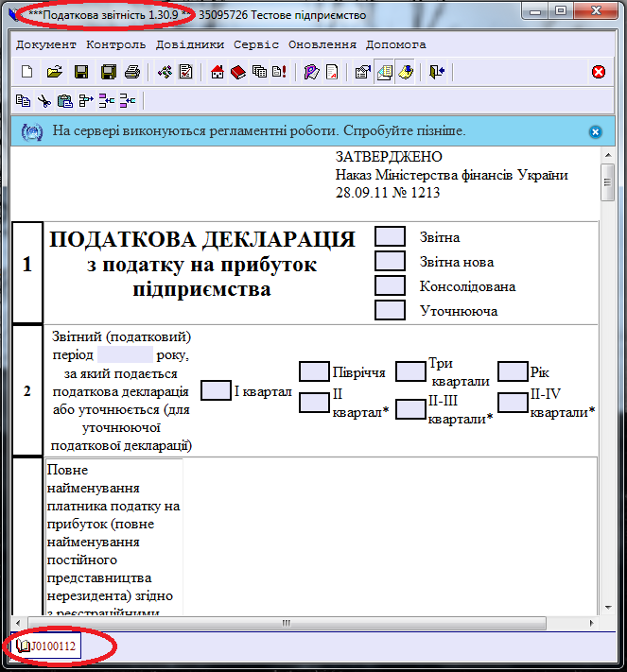Dismiss the server notification message bar
Image resolution: width=627 pixels, height=672 pixels.
pyautogui.click(x=595, y=131)
